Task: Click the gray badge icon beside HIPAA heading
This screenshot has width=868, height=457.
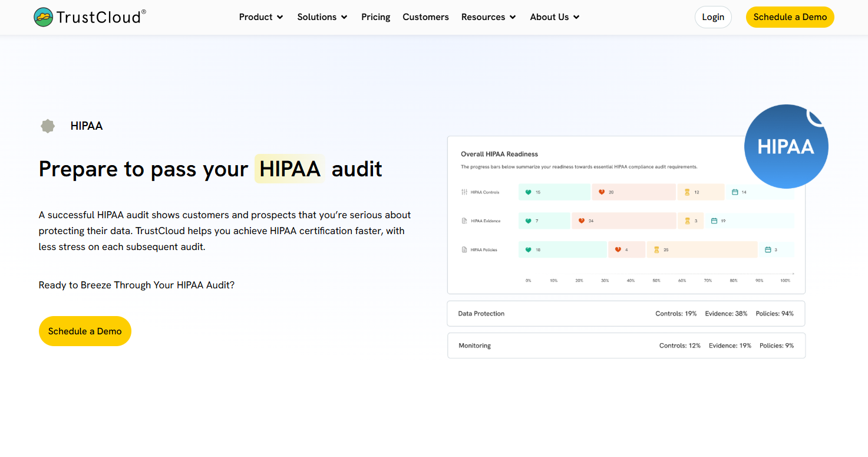Action: [x=48, y=126]
